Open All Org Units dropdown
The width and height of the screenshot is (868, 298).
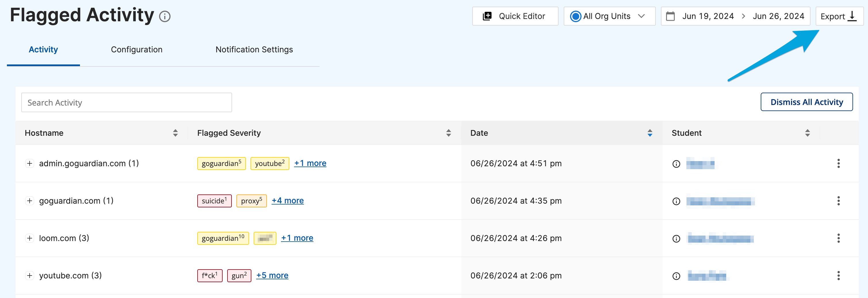(x=609, y=16)
